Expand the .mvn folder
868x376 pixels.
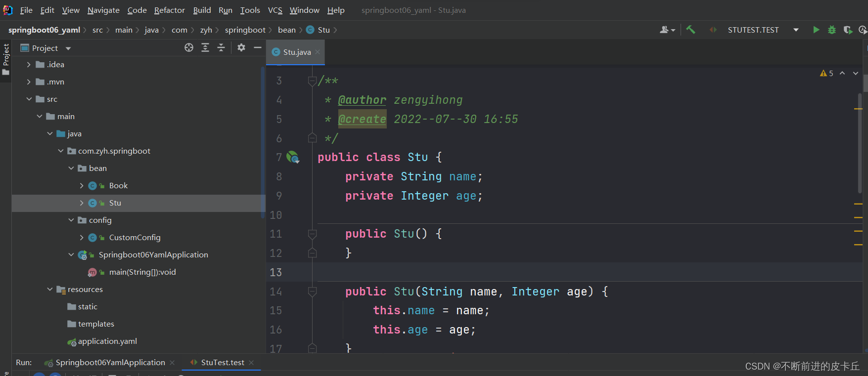coord(29,82)
